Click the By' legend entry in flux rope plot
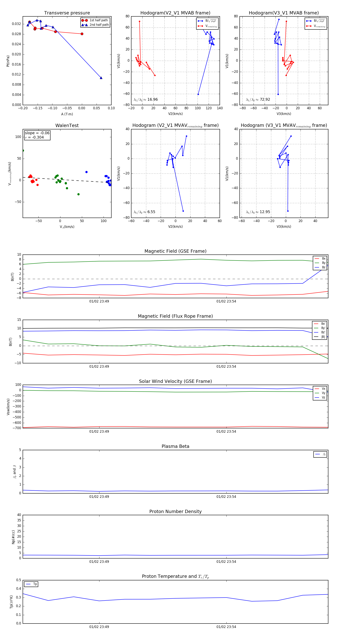Screen dimensions: 351x644 [320, 328]
